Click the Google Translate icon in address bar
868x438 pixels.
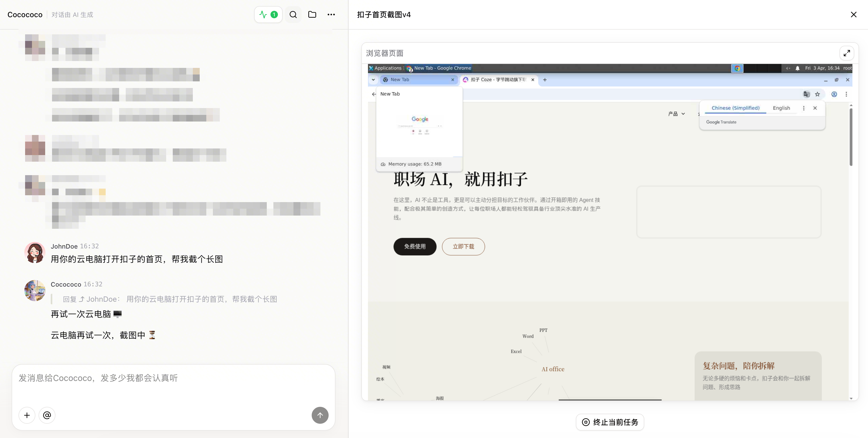pos(806,94)
